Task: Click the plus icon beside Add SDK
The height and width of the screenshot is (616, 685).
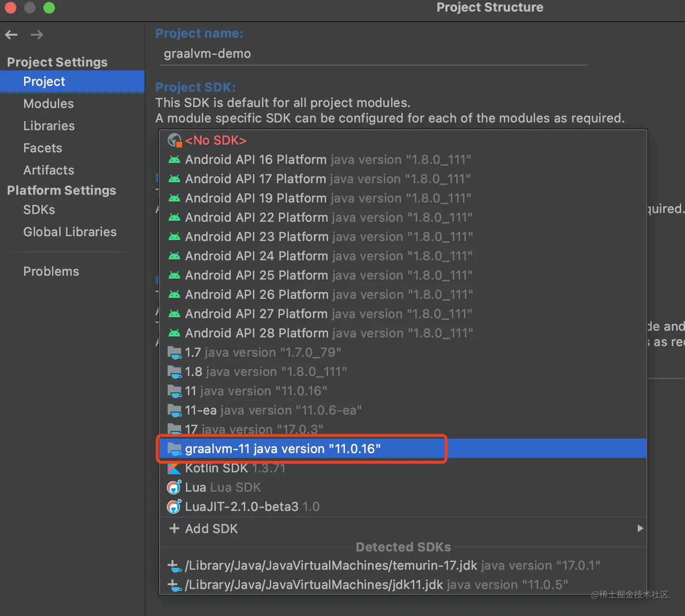Action: click(174, 529)
